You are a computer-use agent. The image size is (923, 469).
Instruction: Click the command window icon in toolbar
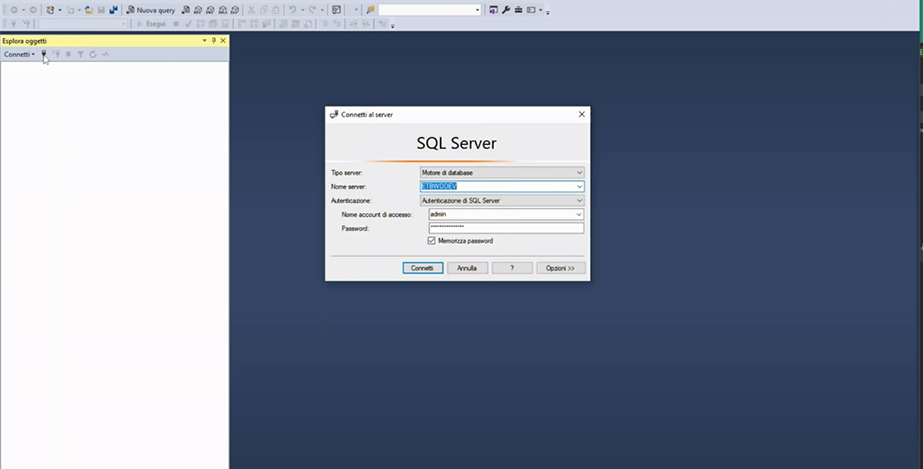click(531, 10)
